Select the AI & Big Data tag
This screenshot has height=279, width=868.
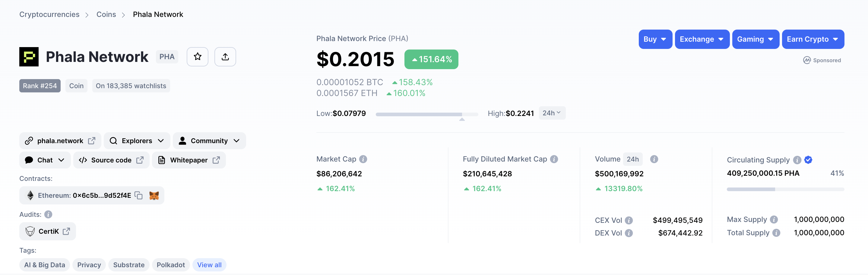coord(44,265)
